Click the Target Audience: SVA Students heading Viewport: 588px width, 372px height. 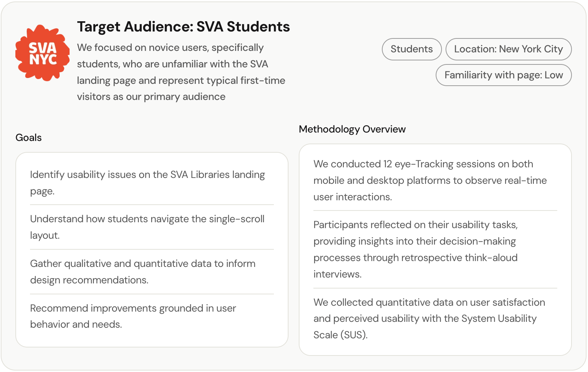183,27
